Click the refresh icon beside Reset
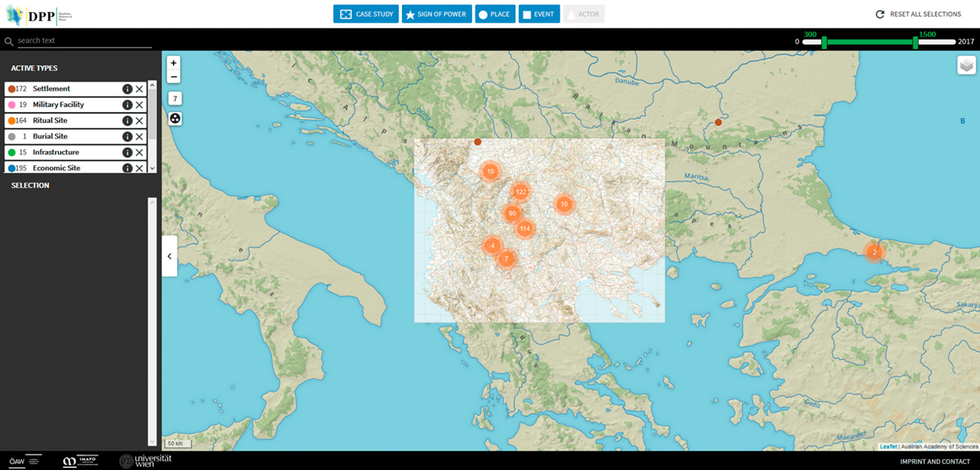The height and width of the screenshot is (470, 980). (880, 14)
